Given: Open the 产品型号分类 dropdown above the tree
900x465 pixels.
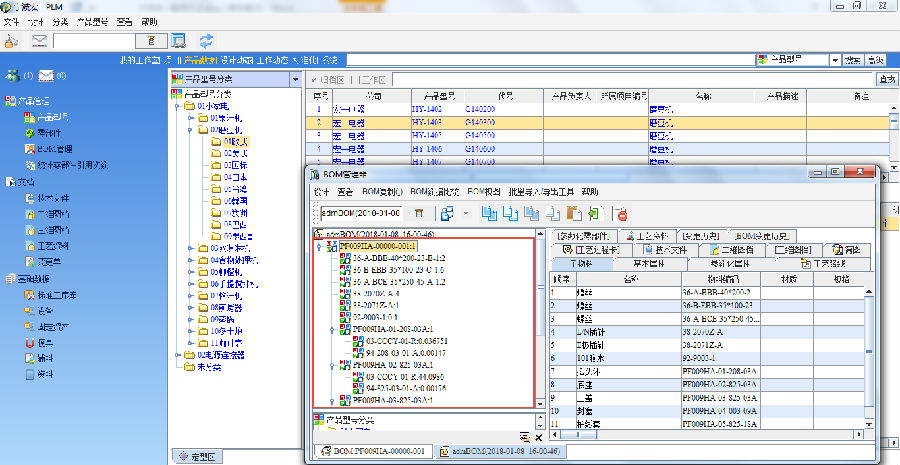Looking at the screenshot, I should tap(294, 79).
